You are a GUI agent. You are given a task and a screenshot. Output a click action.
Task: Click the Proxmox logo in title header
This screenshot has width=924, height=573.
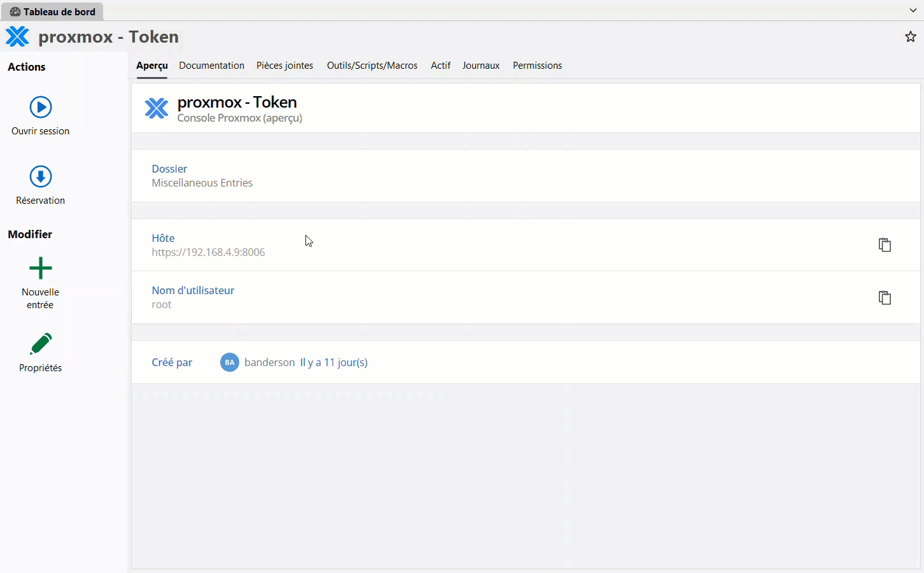click(18, 37)
